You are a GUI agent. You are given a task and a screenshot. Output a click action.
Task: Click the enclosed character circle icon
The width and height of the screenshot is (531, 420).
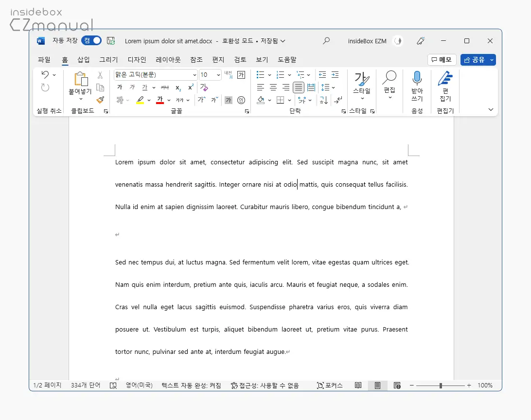[x=241, y=100]
